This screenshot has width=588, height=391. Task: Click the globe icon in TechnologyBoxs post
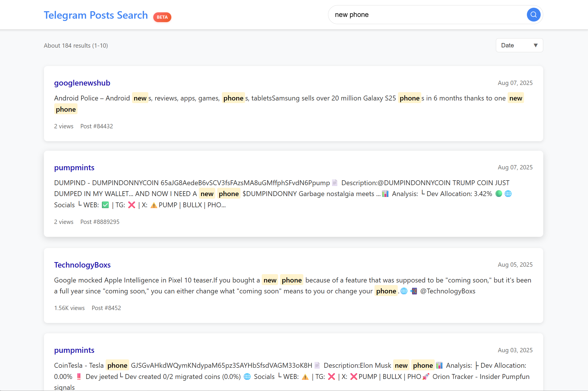point(404,291)
